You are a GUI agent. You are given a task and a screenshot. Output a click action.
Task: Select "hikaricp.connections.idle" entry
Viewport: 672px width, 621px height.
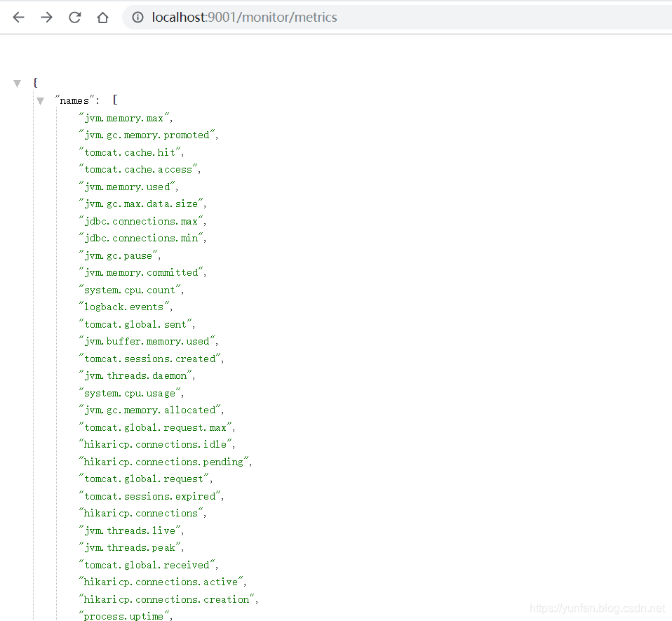tap(155, 444)
